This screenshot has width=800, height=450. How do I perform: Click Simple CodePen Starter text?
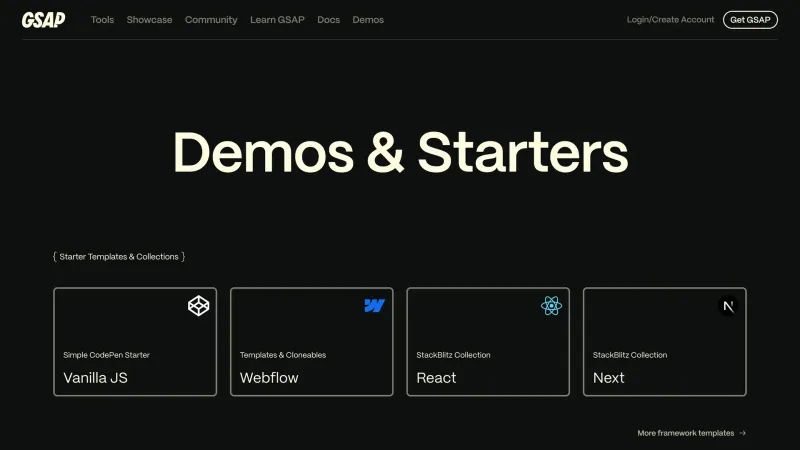pyautogui.click(x=106, y=355)
